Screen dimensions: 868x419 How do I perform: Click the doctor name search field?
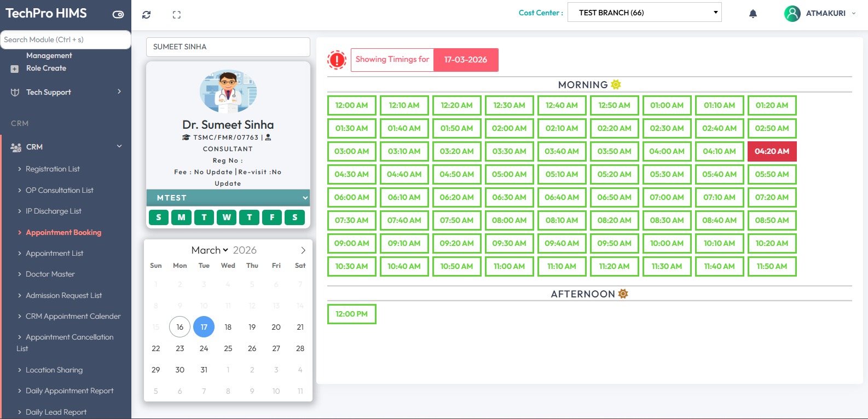click(x=228, y=47)
